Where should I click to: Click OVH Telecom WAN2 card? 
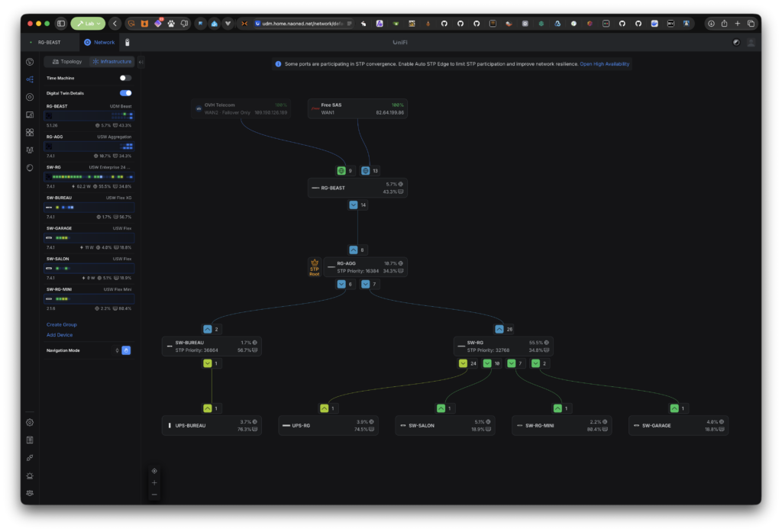(241, 108)
